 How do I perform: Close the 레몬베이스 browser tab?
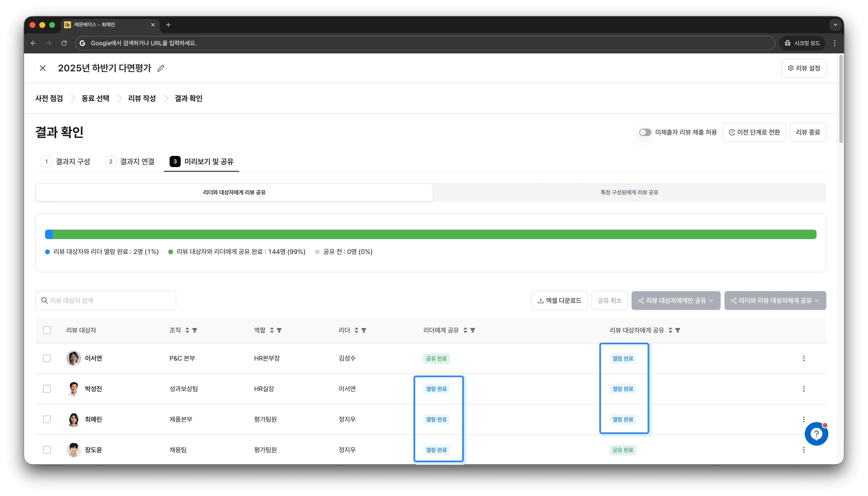click(x=153, y=25)
